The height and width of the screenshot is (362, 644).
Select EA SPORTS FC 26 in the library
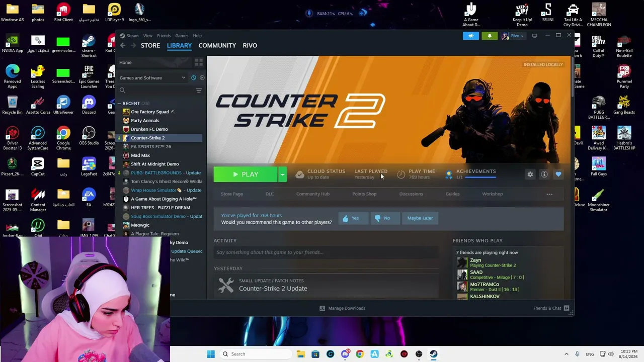151,146
